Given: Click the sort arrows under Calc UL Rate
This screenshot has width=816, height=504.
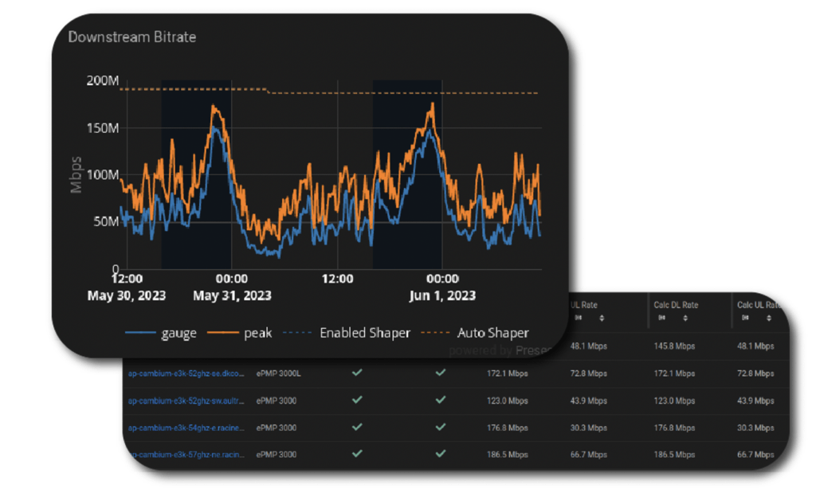Looking at the screenshot, I should pos(769,318).
